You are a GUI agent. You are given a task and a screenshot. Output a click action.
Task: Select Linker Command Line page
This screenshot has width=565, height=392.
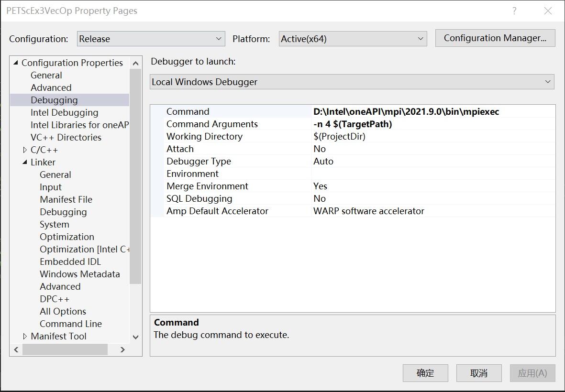point(70,324)
